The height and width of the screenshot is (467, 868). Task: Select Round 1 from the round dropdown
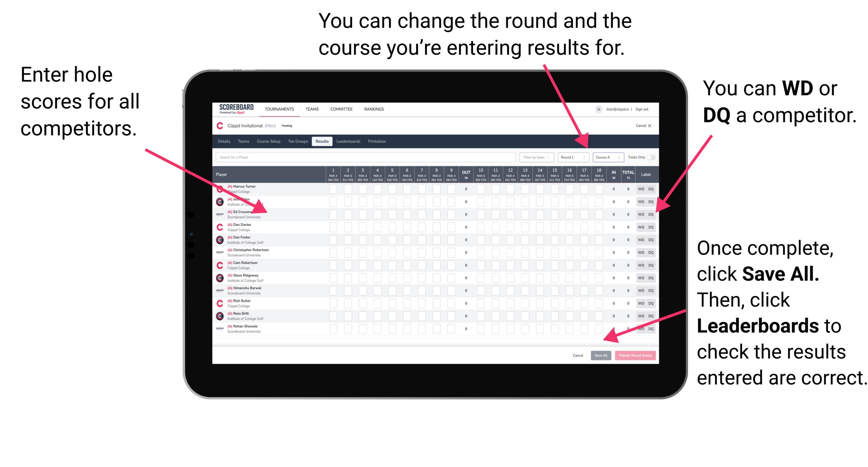pos(571,157)
